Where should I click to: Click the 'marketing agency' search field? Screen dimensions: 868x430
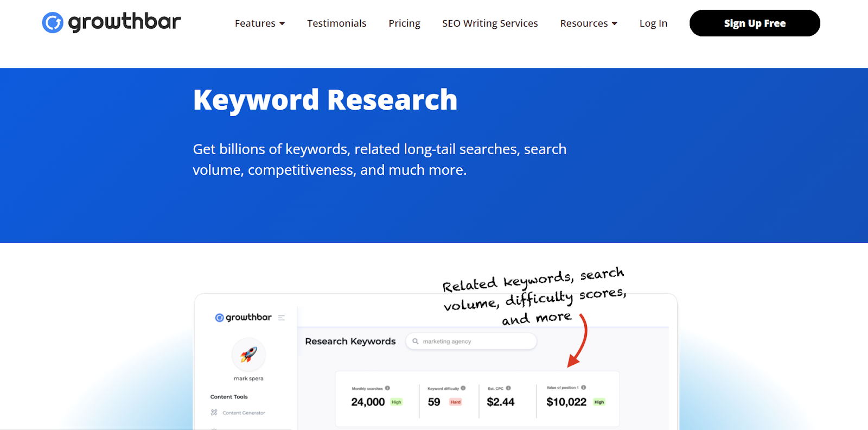pos(471,342)
